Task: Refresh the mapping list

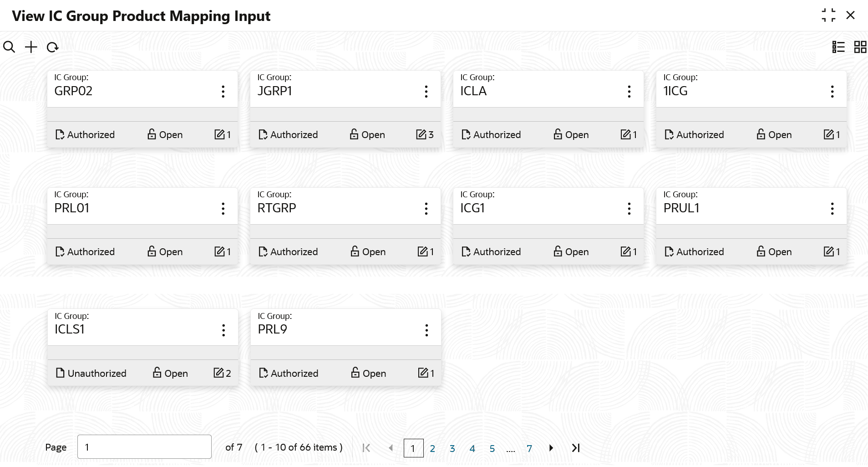Action: point(53,47)
